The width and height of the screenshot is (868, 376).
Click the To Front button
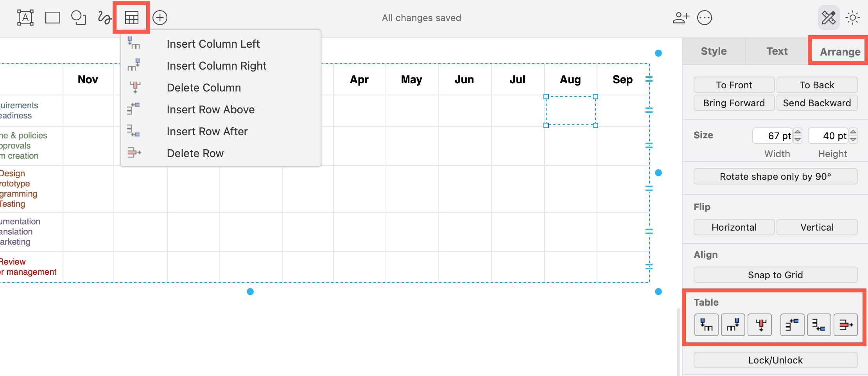click(734, 85)
